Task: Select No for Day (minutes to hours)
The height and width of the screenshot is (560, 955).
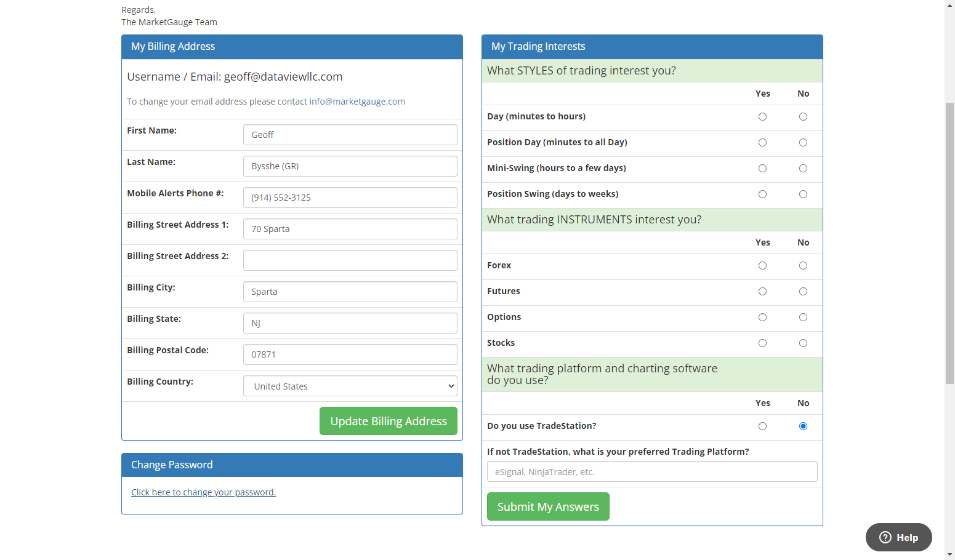Action: click(x=803, y=117)
